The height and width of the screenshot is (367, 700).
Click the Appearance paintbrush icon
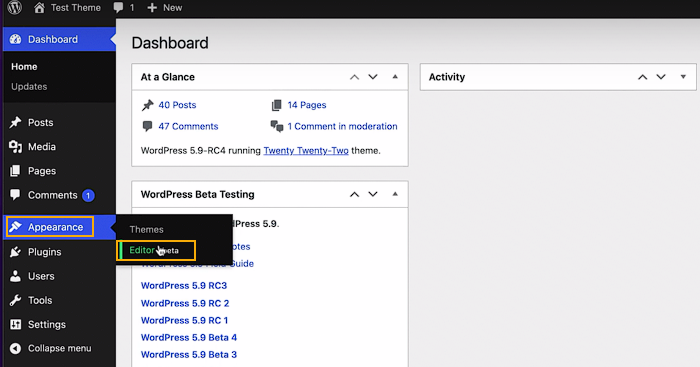coord(16,227)
